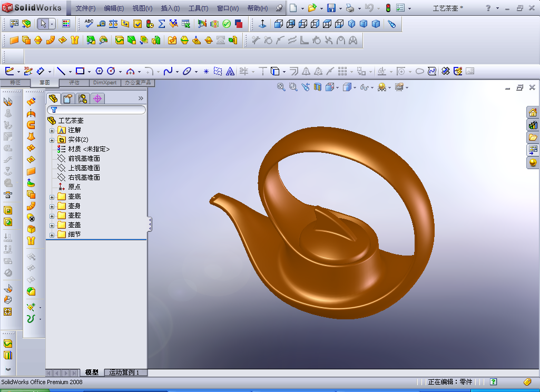Viewport: 540px width, 392px height.
Task: Click the feature tree filter field
Action: 96,110
